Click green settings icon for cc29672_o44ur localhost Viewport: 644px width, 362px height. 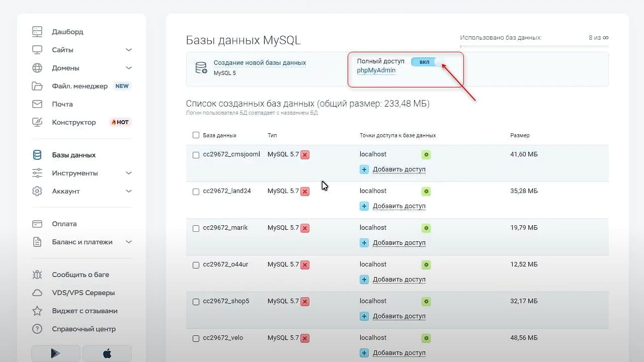tap(426, 265)
